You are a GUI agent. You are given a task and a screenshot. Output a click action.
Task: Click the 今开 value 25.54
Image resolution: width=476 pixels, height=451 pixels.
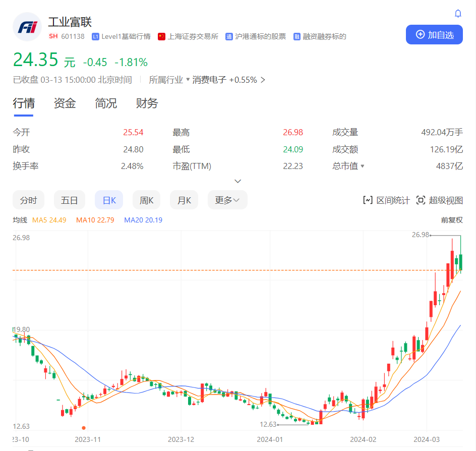click(x=133, y=132)
